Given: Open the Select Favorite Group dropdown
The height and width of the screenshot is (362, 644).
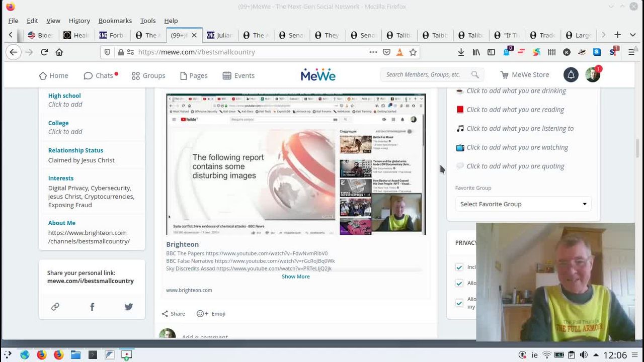Looking at the screenshot, I should point(523,204).
